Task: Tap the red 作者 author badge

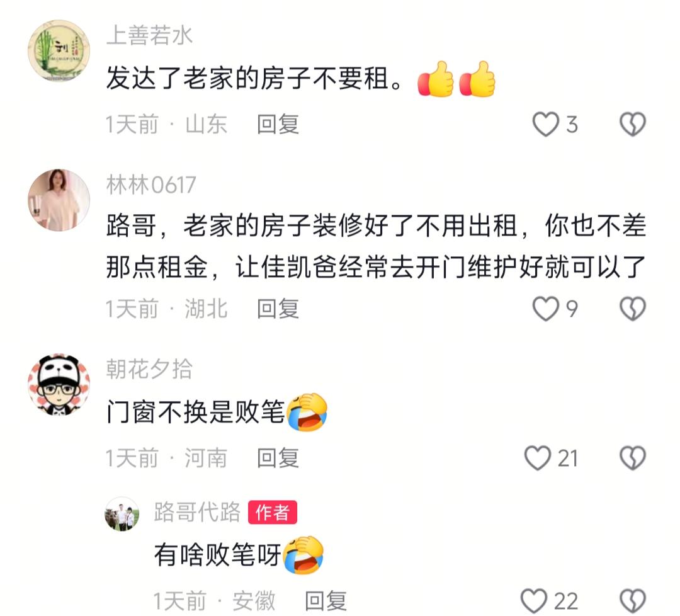Action: coord(273,512)
